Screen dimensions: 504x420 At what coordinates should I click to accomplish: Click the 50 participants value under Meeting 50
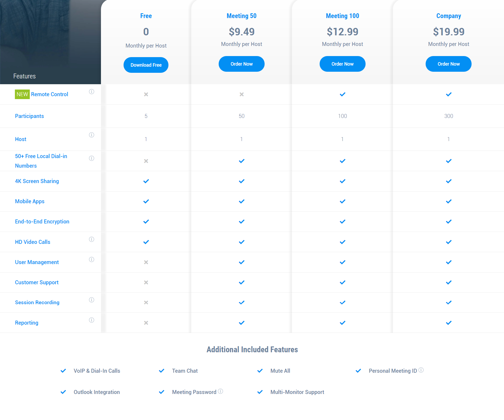point(242,116)
